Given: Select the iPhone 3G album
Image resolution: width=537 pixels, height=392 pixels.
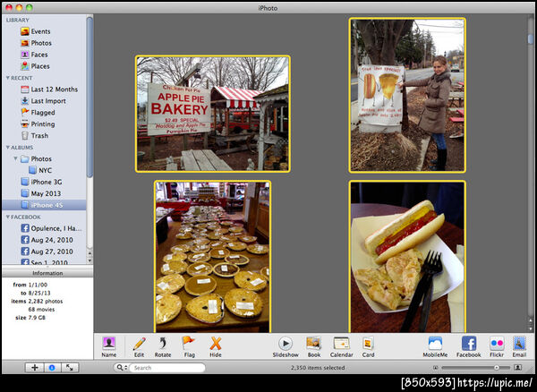Looking at the screenshot, I should tap(41, 183).
